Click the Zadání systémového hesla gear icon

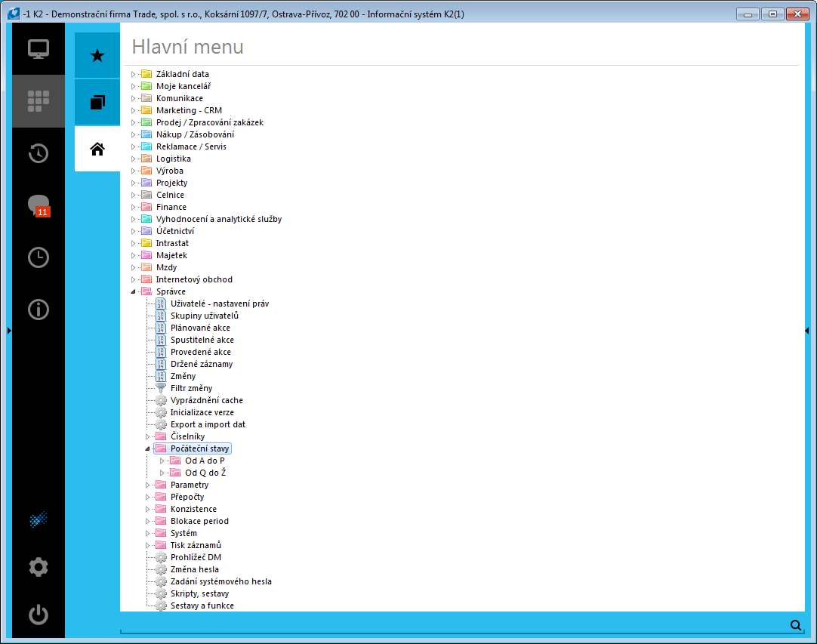161,581
